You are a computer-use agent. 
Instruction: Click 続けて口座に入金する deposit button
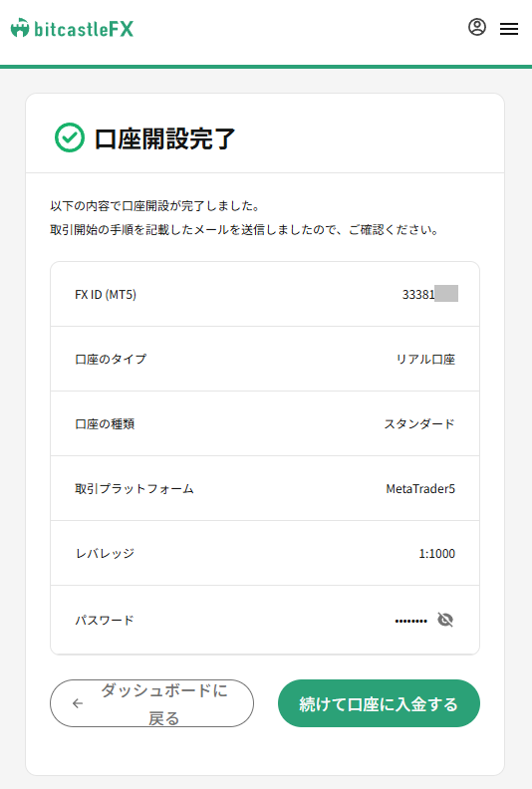coord(379,703)
